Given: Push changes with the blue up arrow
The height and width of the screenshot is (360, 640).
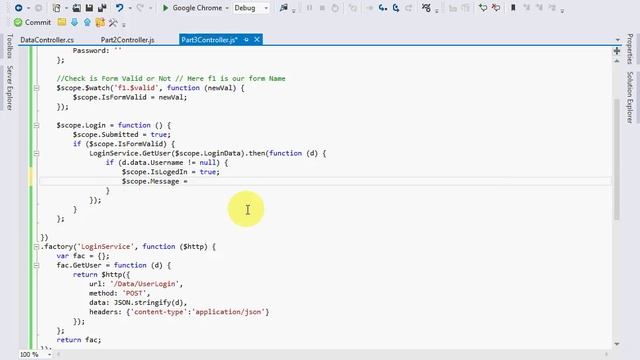Looking at the screenshot, I should coord(87,22).
